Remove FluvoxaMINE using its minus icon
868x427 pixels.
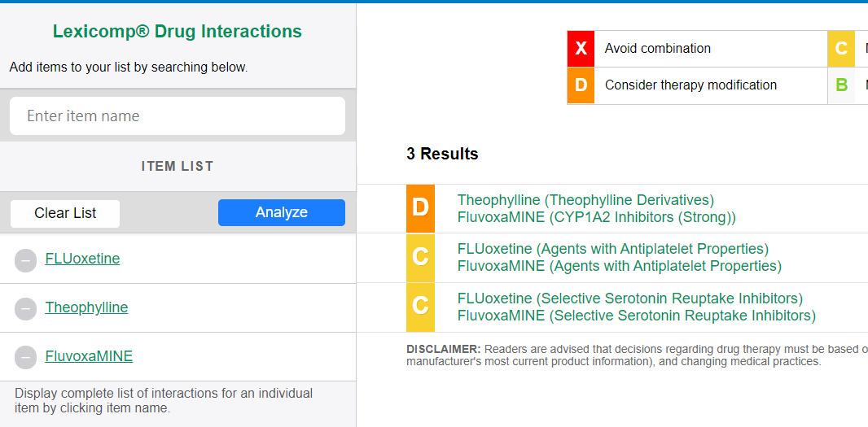pyautogui.click(x=25, y=357)
